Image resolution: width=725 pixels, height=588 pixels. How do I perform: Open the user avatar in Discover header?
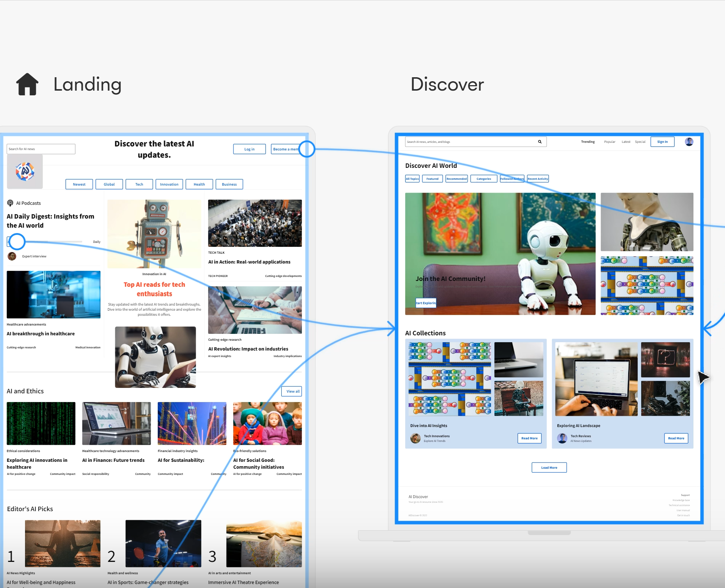(689, 142)
